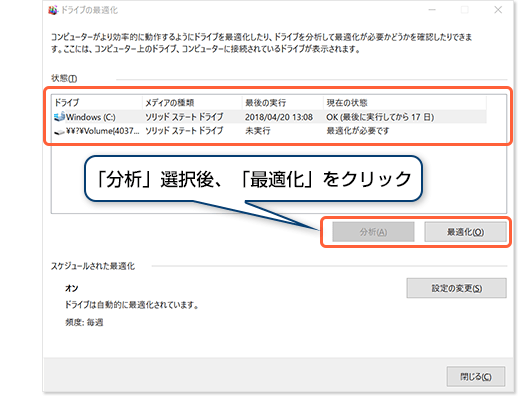Select the ¥¥?¥Volume{4037 drive row
Image resolution: width=518 pixels, height=400 pixels.
tap(269, 131)
